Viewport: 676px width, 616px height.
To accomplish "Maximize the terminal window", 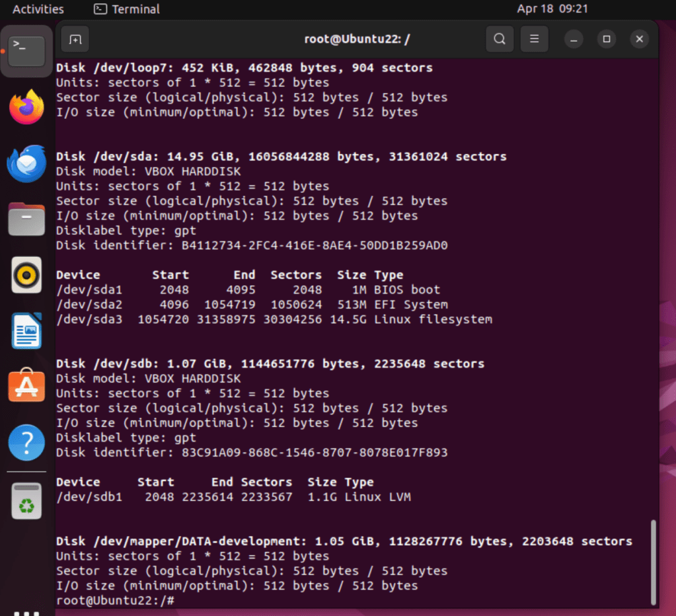I will [607, 39].
